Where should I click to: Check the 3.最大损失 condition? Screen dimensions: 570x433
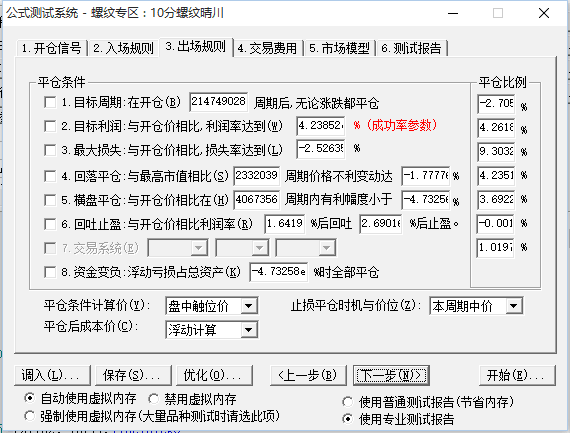50,150
